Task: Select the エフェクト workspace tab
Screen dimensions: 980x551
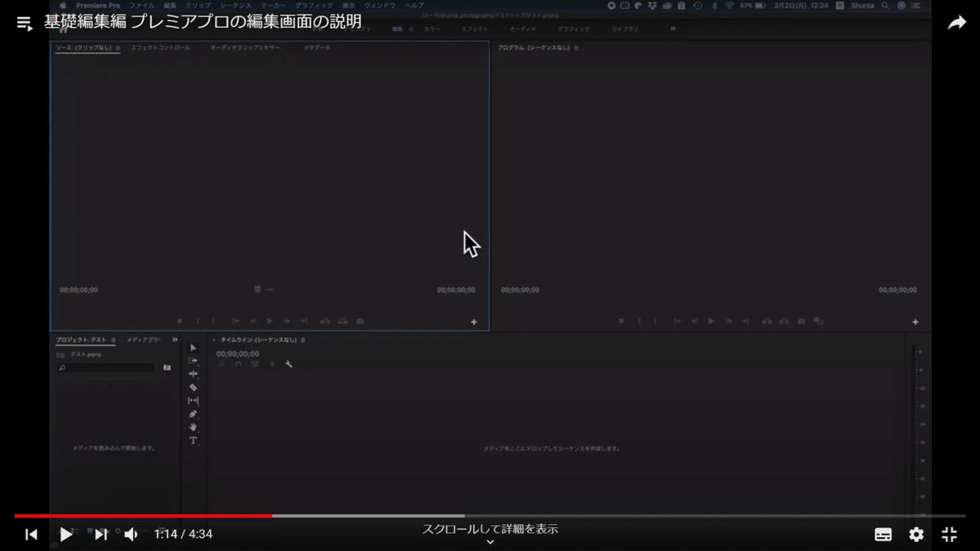Action: [x=475, y=29]
